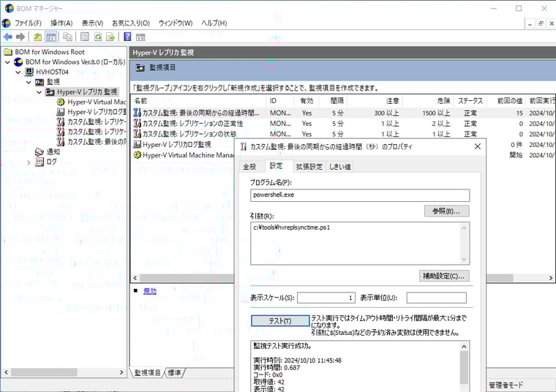Click the 補助設定(C)... button
This screenshot has width=556, height=392.
pos(444,276)
